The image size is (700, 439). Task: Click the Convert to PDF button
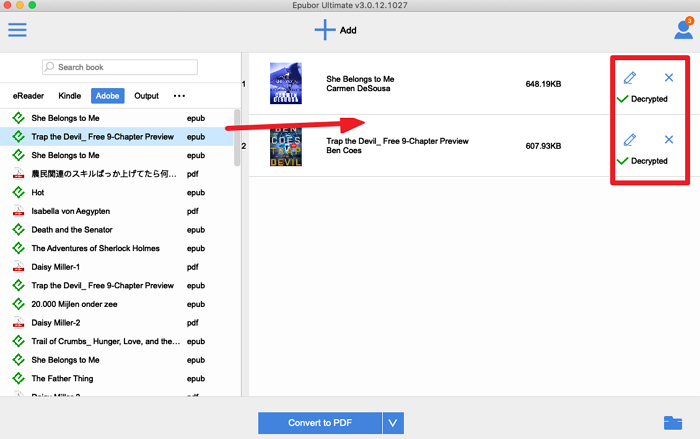[x=320, y=423]
